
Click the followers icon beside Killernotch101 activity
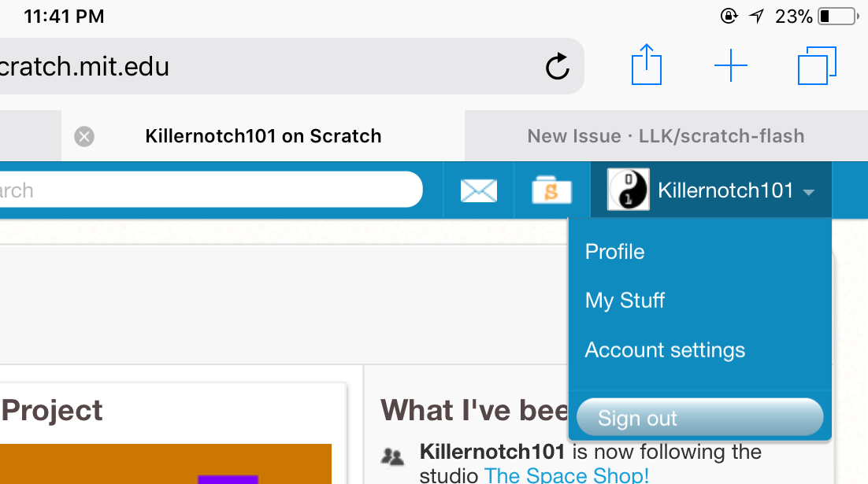pos(392,455)
